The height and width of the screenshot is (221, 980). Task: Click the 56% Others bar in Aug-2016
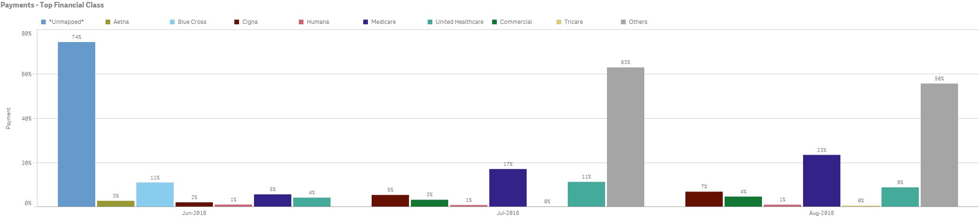939,145
